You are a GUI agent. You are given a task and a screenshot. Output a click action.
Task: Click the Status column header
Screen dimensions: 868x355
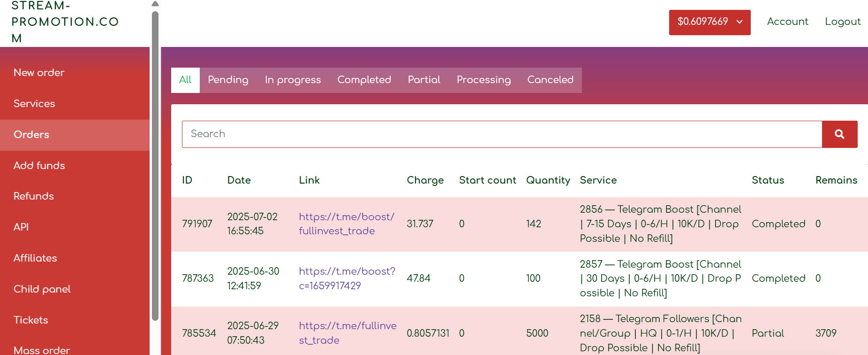(x=768, y=180)
